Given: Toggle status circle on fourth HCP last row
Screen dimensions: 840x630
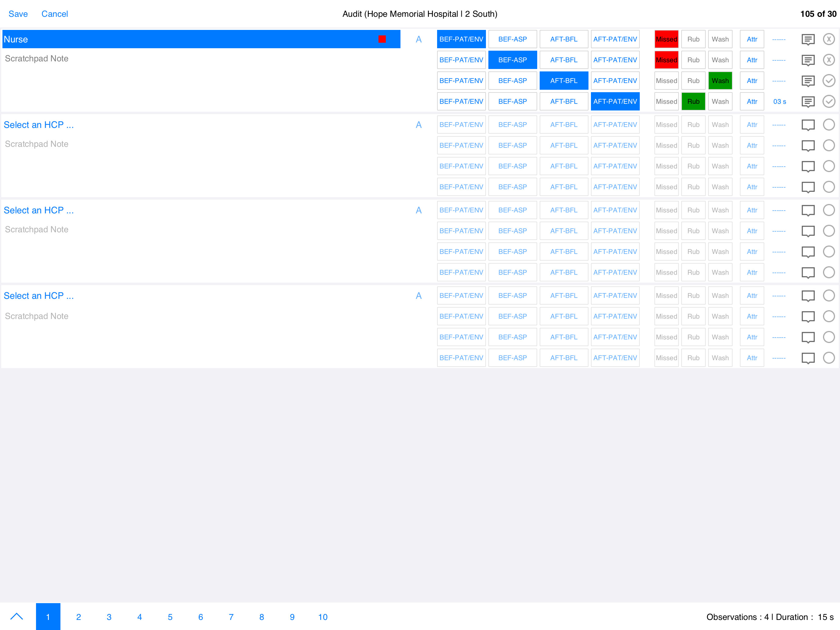Looking at the screenshot, I should tap(829, 358).
